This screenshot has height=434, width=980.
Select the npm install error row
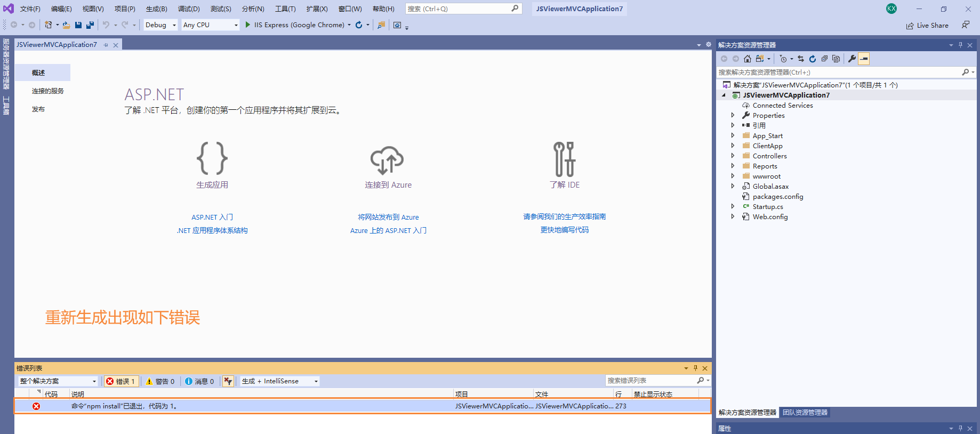tap(363, 406)
